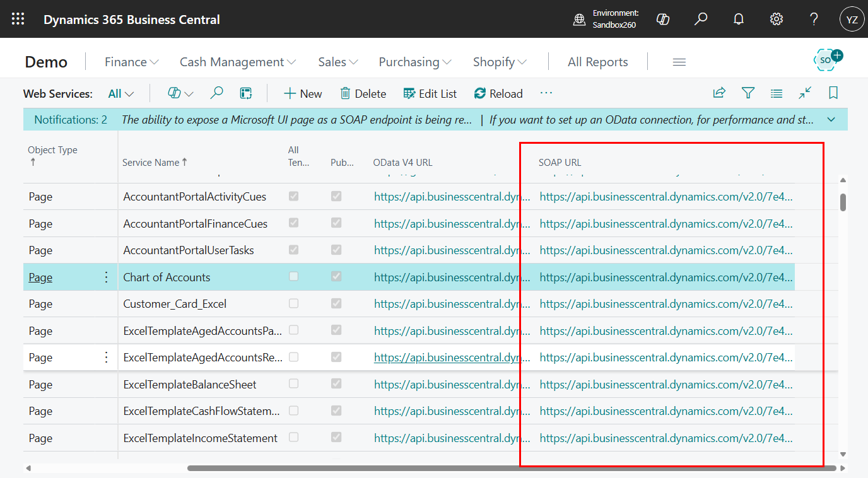The image size is (868, 478).
Task: Open the filter pane icon
Action: [748, 93]
